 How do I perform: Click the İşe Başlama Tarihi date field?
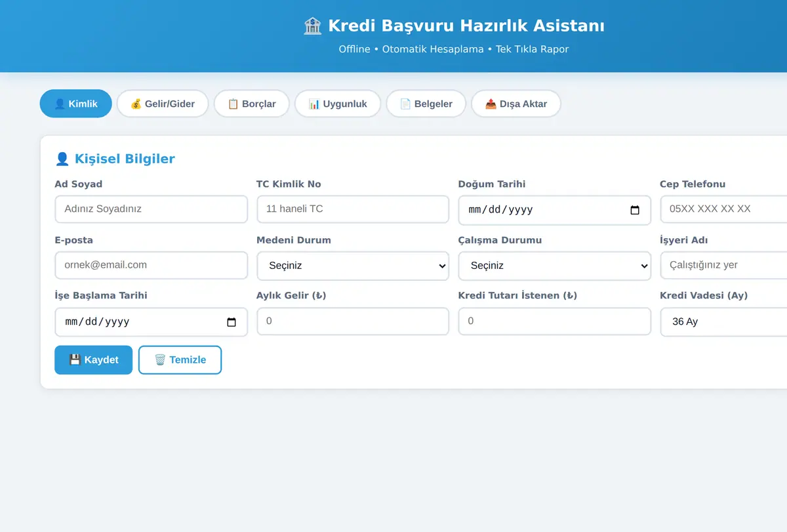tap(151, 322)
